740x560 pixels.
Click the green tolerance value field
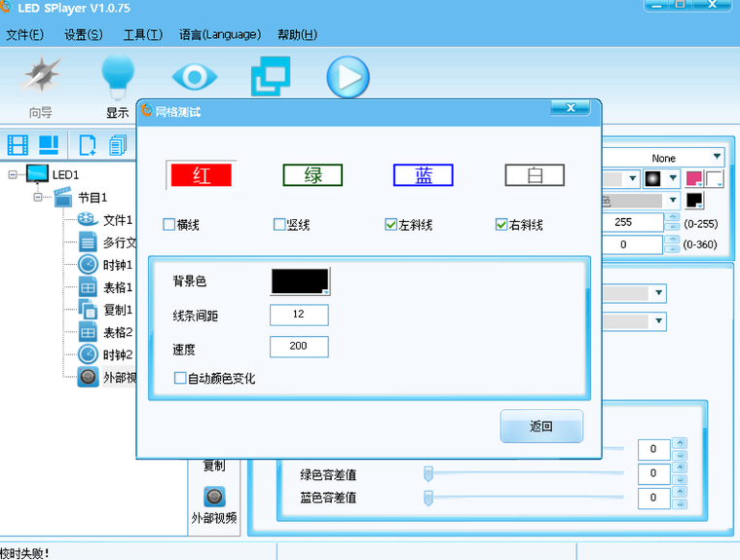[654, 473]
